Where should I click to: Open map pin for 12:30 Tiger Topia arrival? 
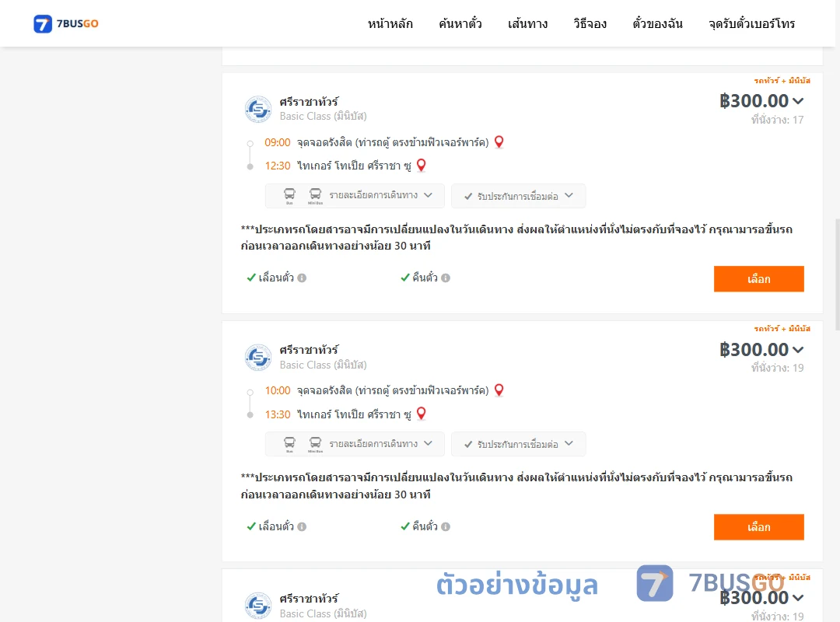click(x=421, y=166)
